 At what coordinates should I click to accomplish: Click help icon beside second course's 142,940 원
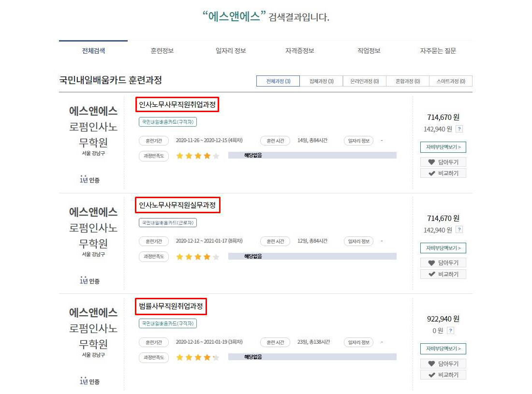tap(459, 230)
